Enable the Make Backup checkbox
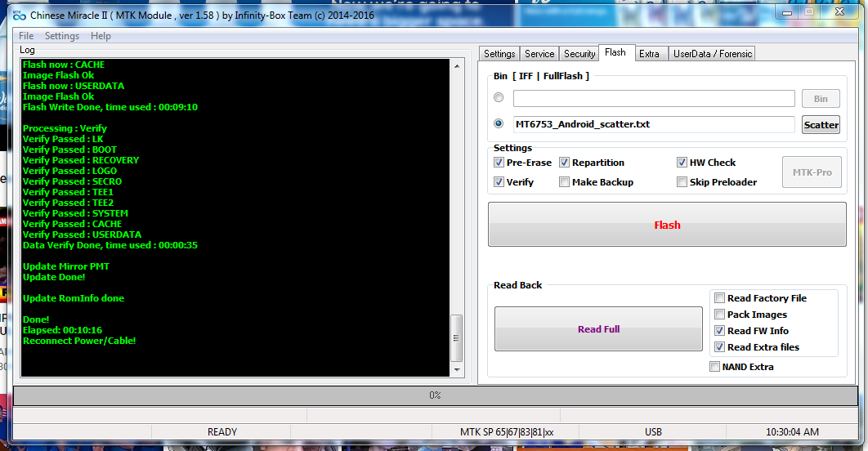868x451 pixels. click(564, 182)
